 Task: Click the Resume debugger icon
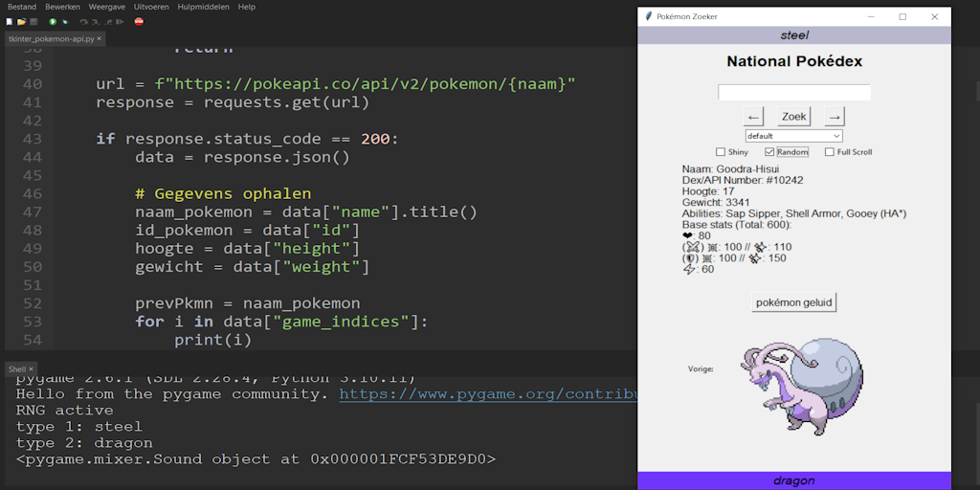[120, 22]
